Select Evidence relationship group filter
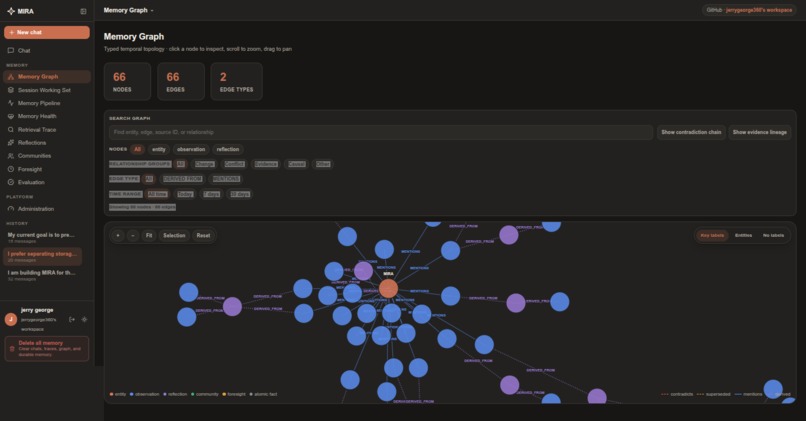 pyautogui.click(x=266, y=164)
